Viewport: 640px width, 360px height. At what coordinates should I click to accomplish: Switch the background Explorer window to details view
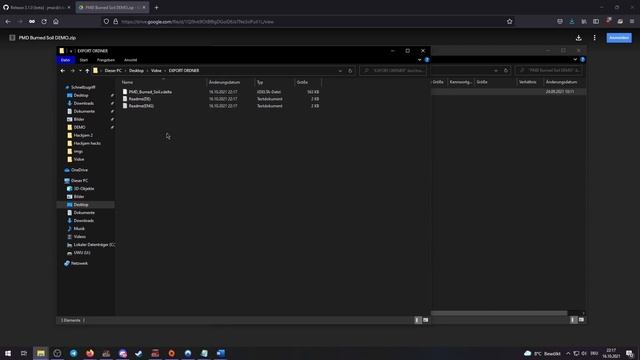573,320
